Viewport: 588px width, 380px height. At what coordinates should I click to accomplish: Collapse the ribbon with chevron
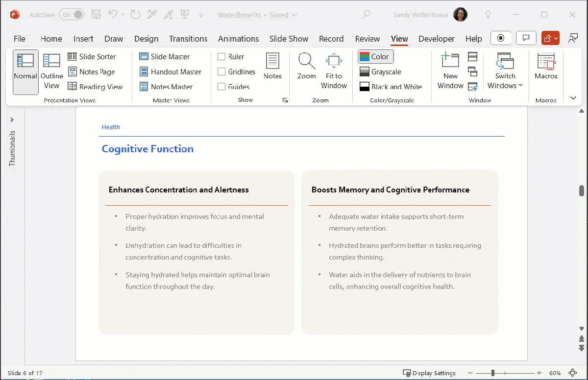click(573, 98)
